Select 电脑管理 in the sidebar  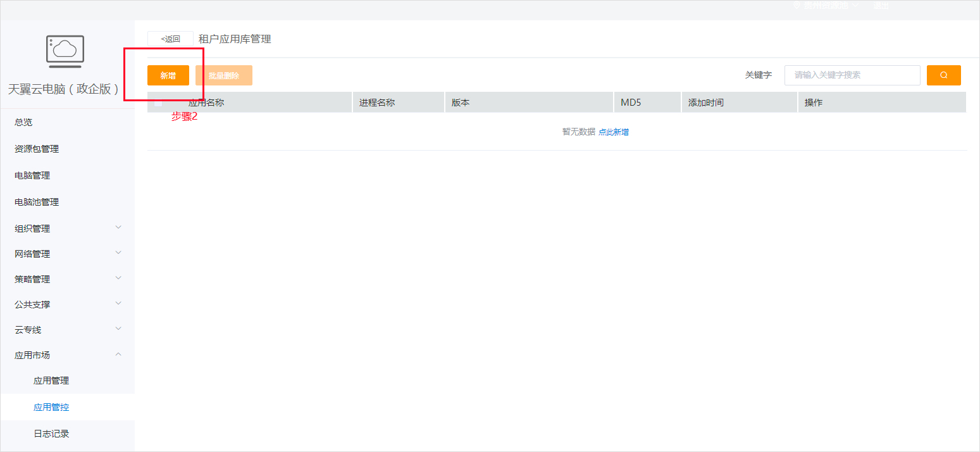(32, 175)
